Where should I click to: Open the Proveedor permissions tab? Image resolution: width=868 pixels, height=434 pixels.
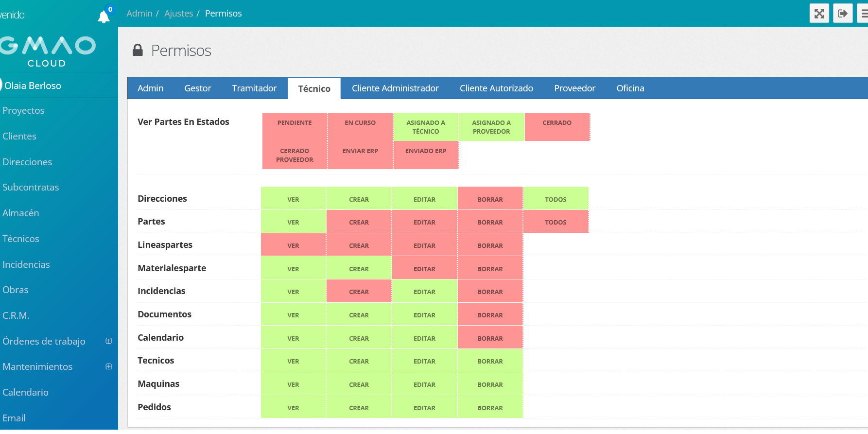(574, 88)
